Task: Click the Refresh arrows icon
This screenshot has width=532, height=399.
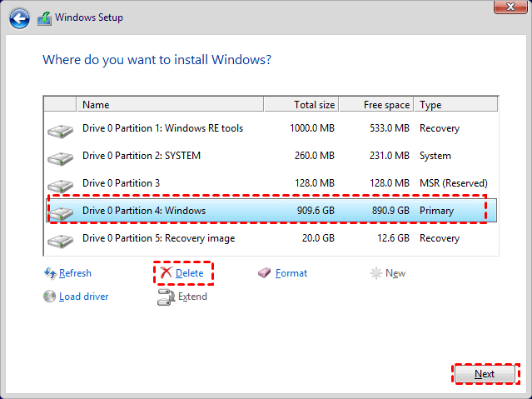Action: (50, 273)
